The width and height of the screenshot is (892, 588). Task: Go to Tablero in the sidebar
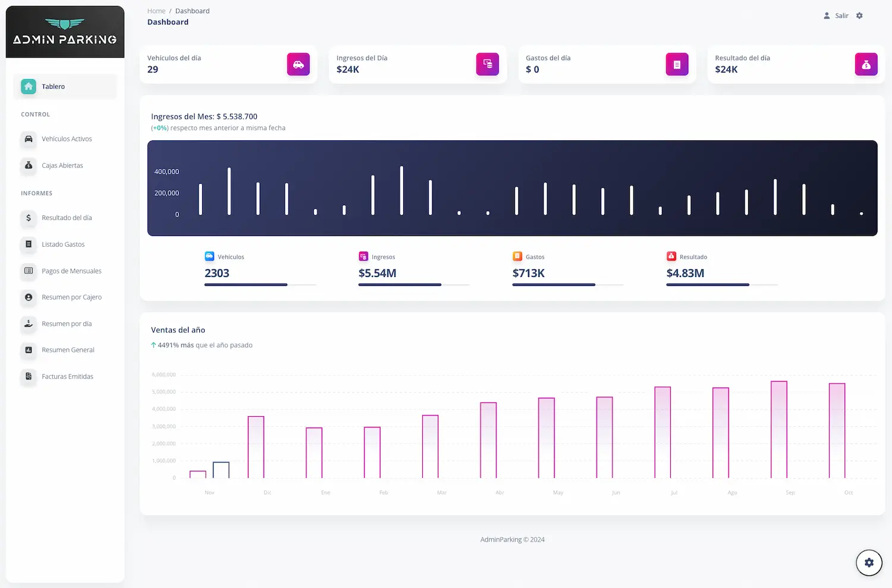tap(53, 87)
